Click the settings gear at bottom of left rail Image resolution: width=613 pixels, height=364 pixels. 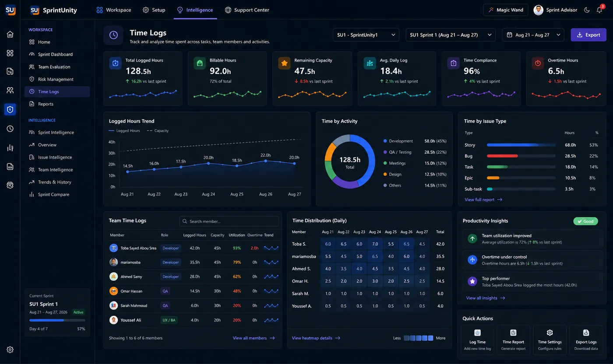coord(10,350)
